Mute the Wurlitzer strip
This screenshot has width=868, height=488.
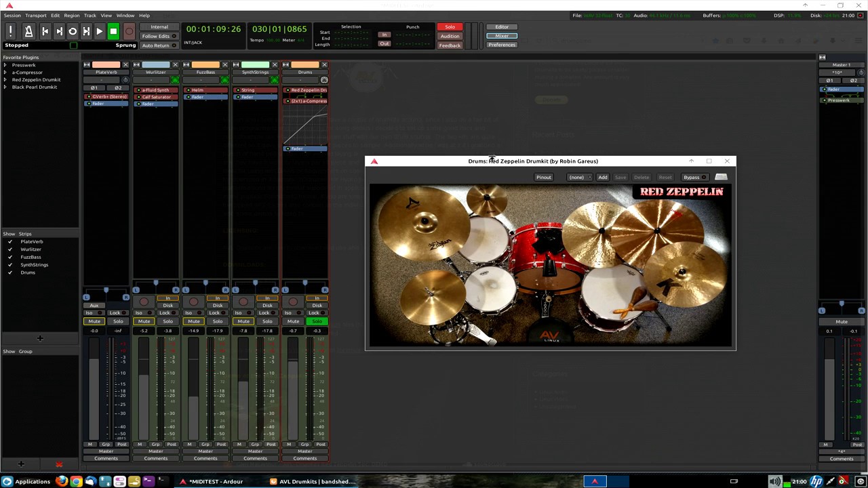[x=144, y=321]
